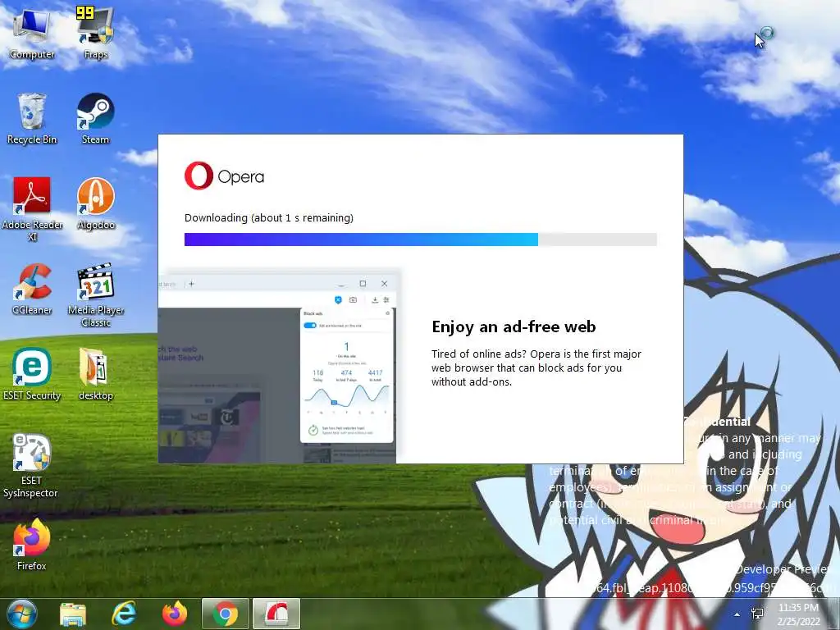Image resolution: width=840 pixels, height=630 pixels.
Task: Select the Recycle Bin icon
Action: coord(32,119)
